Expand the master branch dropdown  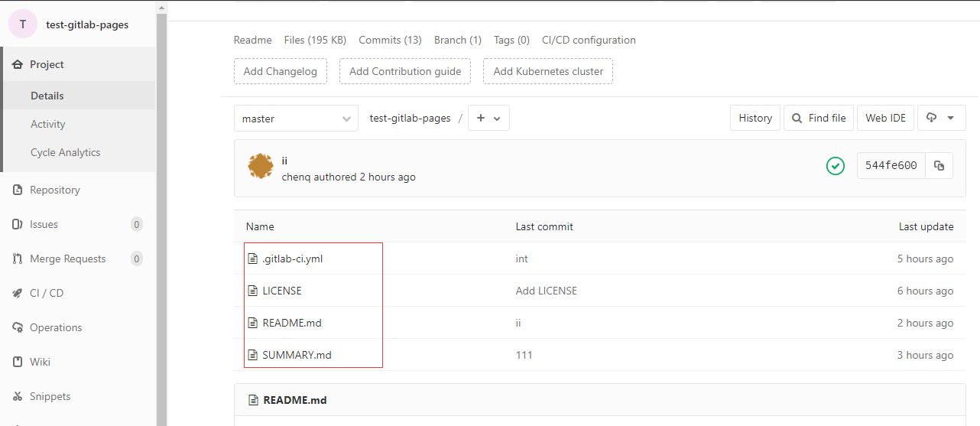(x=296, y=119)
